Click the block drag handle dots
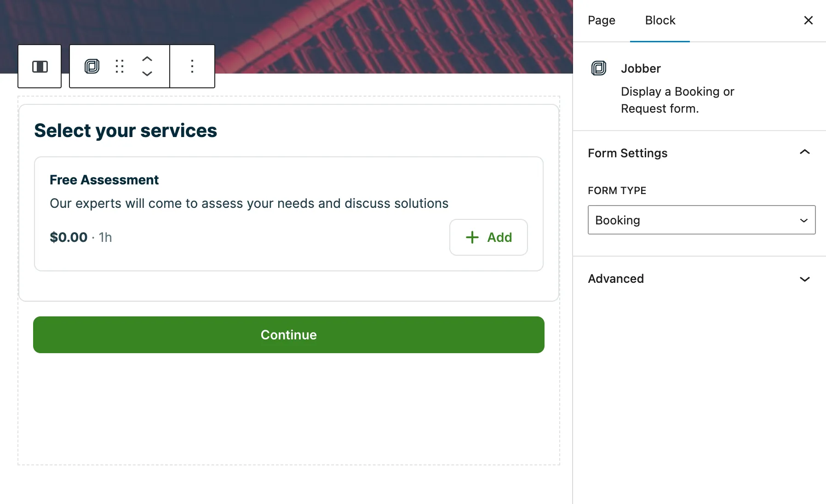826x504 pixels. pos(120,66)
